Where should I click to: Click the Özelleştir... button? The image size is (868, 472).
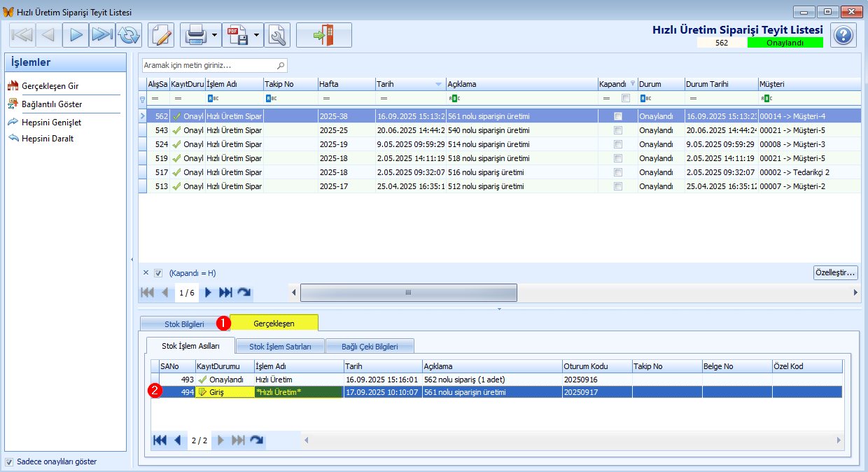(x=836, y=273)
